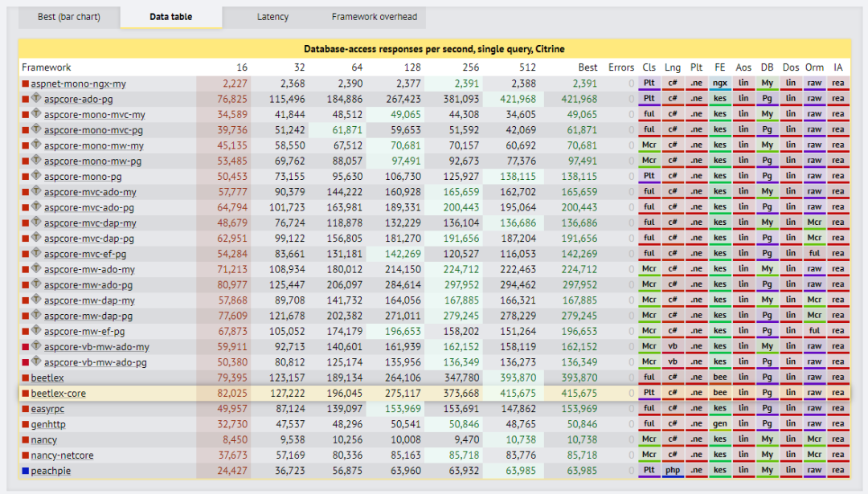This screenshot has width=868, height=494.
Task: Click the red color square beside beetlex-core
Action: (x=26, y=394)
